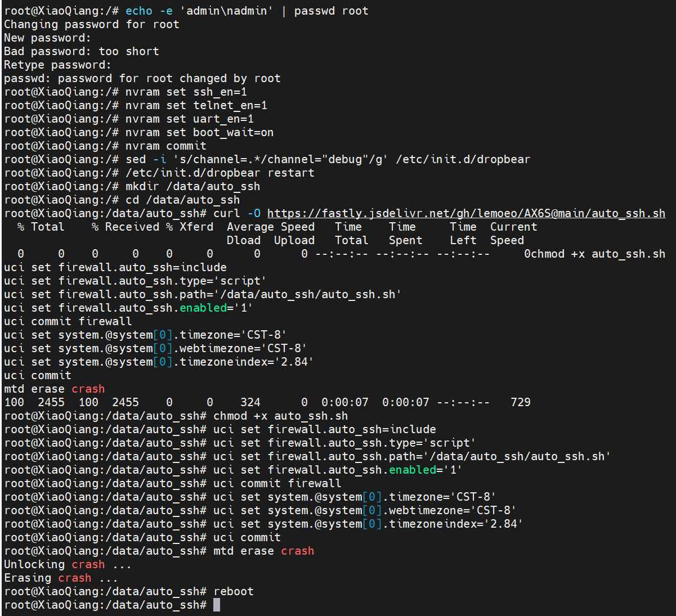Click the 'Erasing crash ...' output line

coord(61,578)
